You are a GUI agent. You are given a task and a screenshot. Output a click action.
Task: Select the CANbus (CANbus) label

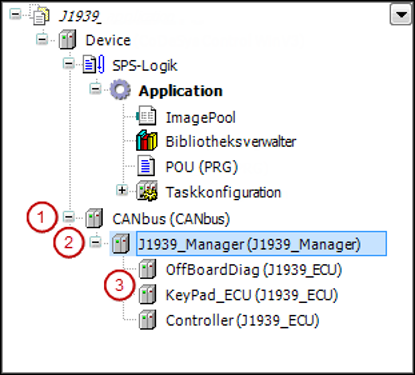pos(171,219)
